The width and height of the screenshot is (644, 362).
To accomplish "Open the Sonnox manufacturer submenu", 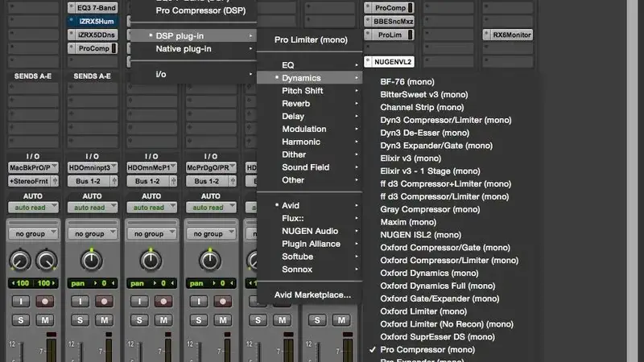I will point(310,269).
